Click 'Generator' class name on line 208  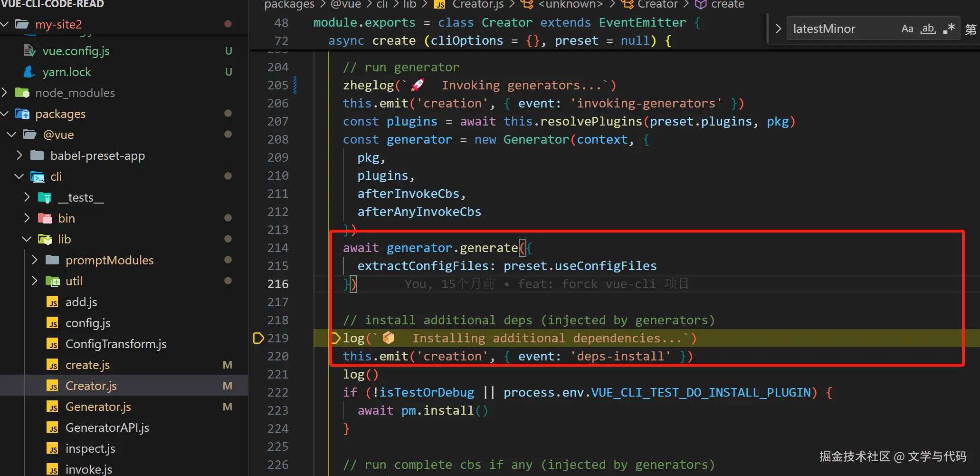coord(536,139)
